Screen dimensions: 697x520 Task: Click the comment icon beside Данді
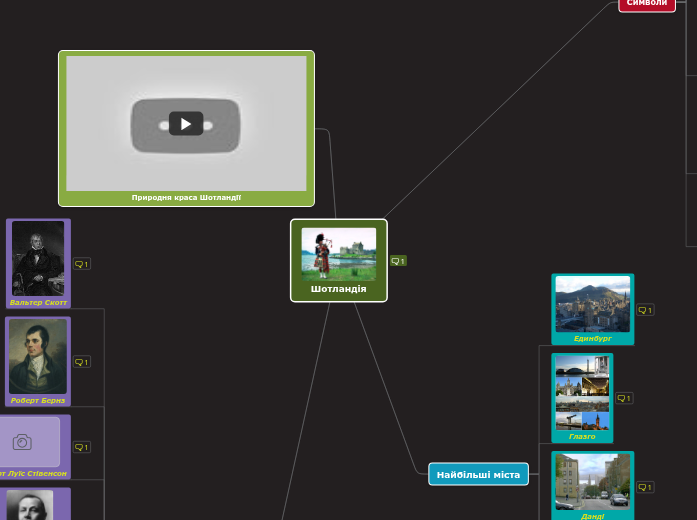pyautogui.click(x=645, y=487)
